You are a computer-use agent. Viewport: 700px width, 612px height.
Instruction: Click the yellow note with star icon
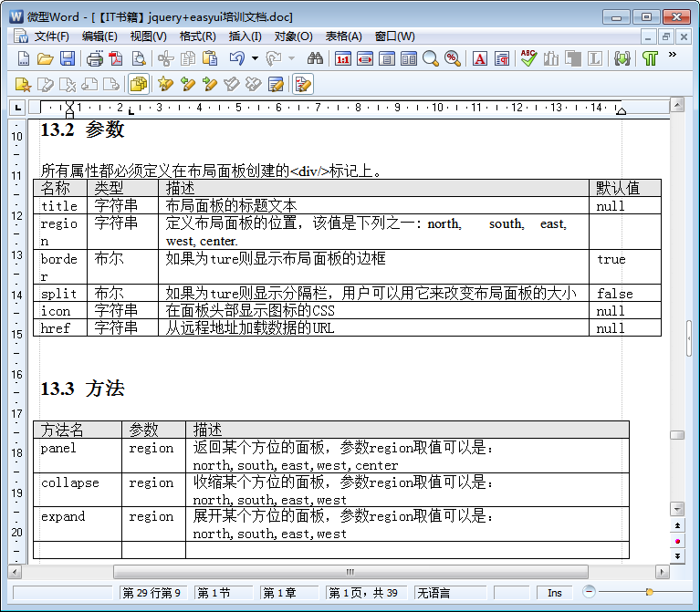(23, 84)
